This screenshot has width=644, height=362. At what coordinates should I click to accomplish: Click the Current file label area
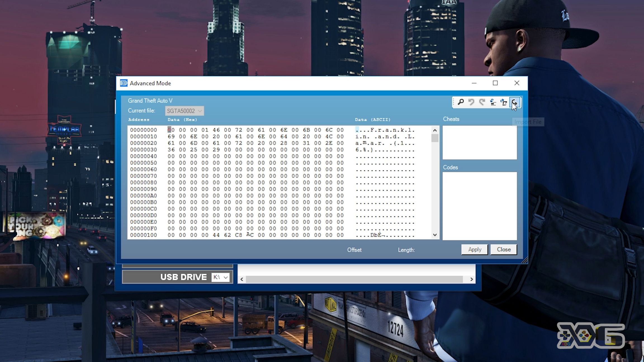(x=141, y=111)
